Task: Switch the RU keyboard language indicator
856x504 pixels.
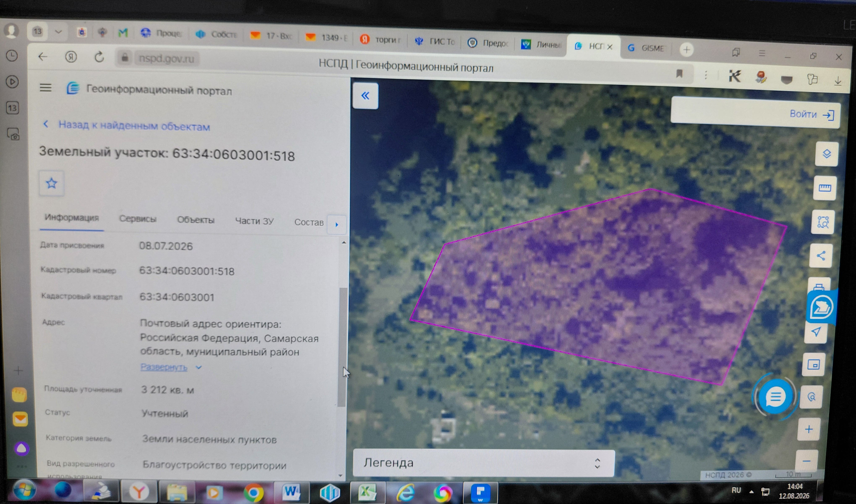Action: pos(736,490)
